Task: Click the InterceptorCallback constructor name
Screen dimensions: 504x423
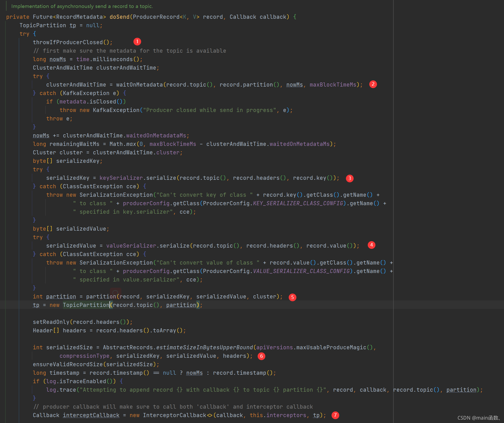Action: click(x=175, y=415)
